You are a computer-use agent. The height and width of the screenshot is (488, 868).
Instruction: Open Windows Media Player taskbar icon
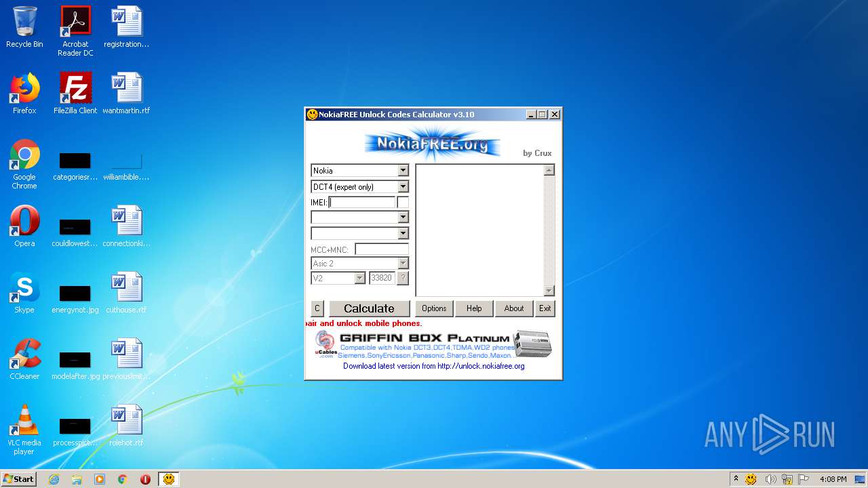[100, 479]
